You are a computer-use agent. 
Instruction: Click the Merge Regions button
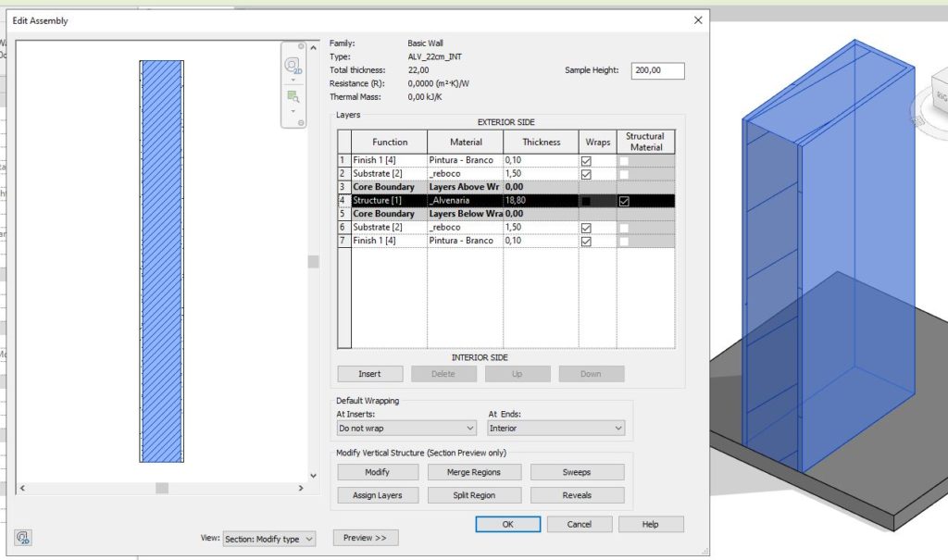coord(474,472)
